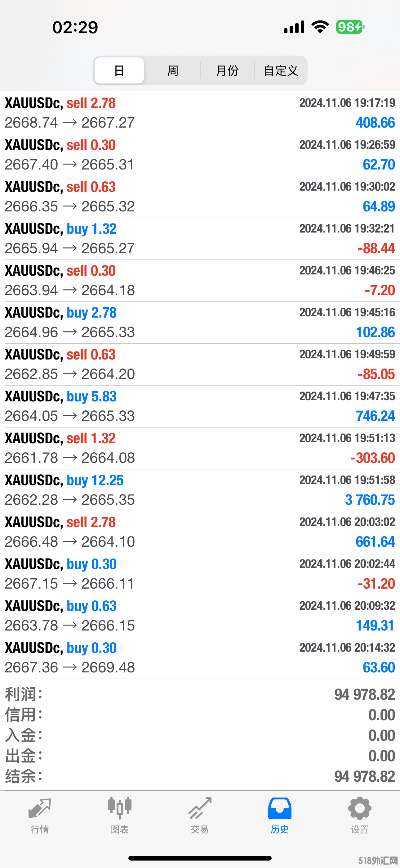Open the sell 1.32 trade losing -303.60
The height and width of the screenshot is (868, 400).
pos(200,448)
